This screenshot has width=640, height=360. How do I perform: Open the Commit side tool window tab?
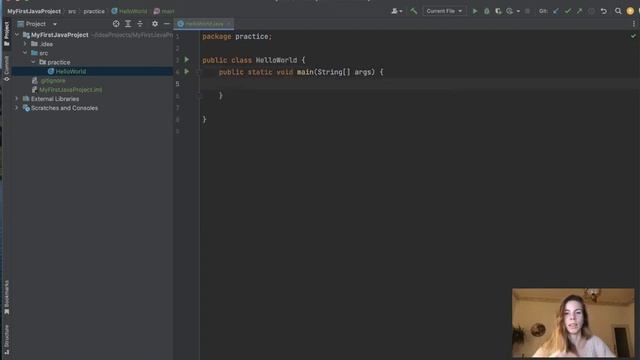pyautogui.click(x=6, y=68)
